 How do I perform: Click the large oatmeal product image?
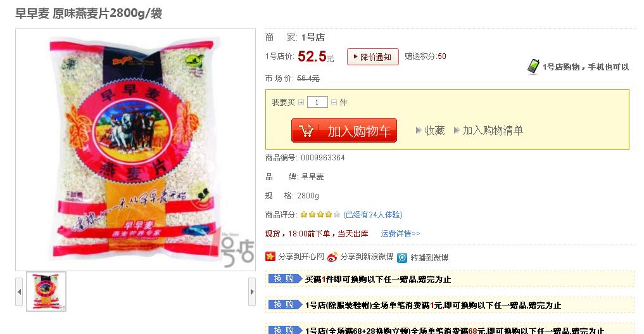[136, 150]
